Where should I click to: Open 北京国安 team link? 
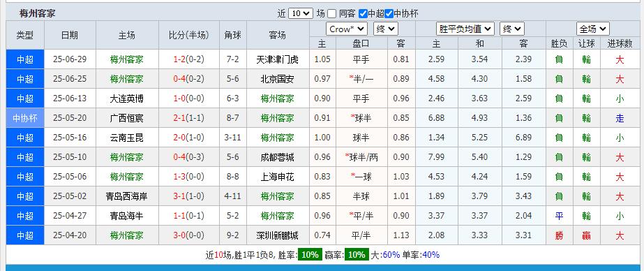tap(277, 79)
